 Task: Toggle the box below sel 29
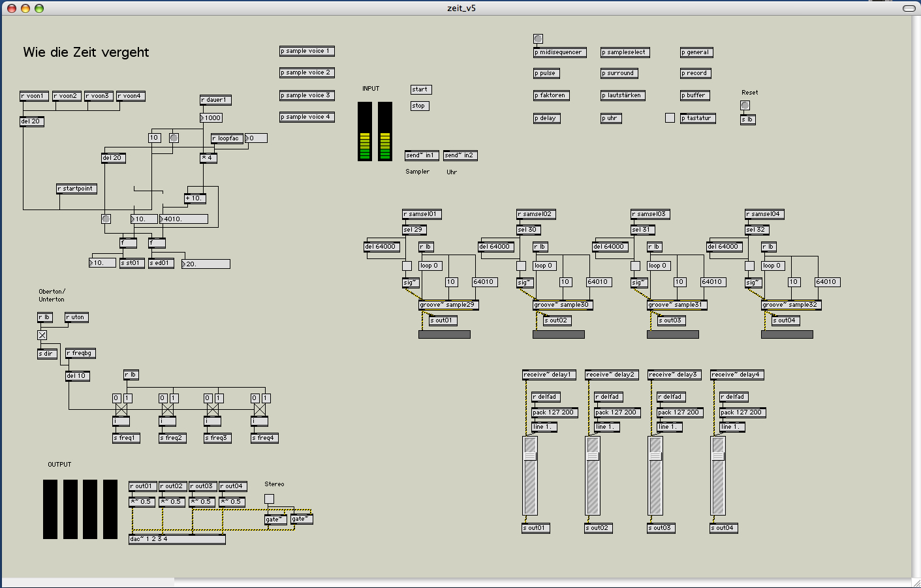click(x=407, y=266)
